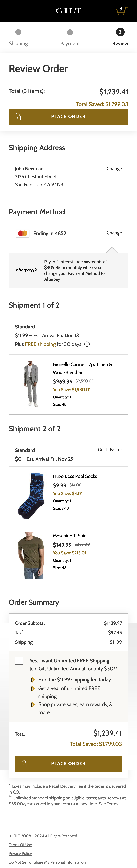Click the Shipping progress step dot
The width and height of the screenshot is (137, 868).
[x=18, y=32]
